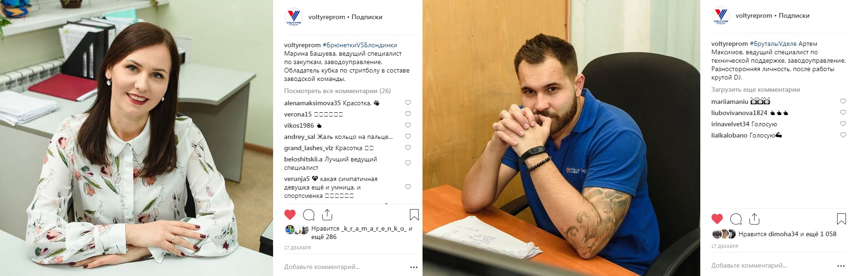868x276 pixels.
Task: Like beloshitskii.a's comment heart
Action: coord(408,163)
